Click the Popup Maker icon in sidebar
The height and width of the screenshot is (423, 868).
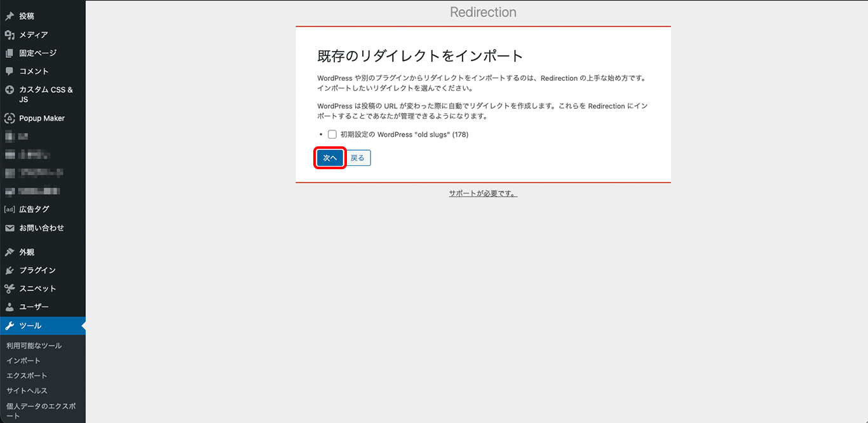click(10, 118)
